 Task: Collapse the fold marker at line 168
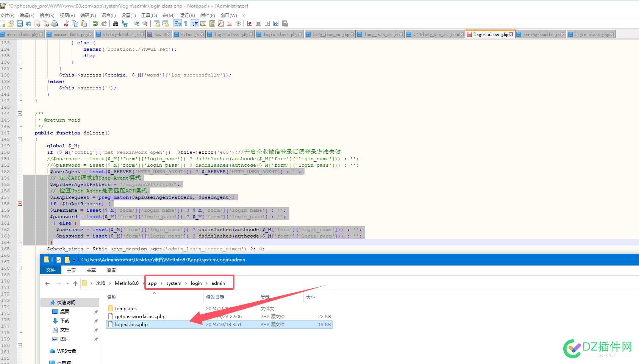20,268
